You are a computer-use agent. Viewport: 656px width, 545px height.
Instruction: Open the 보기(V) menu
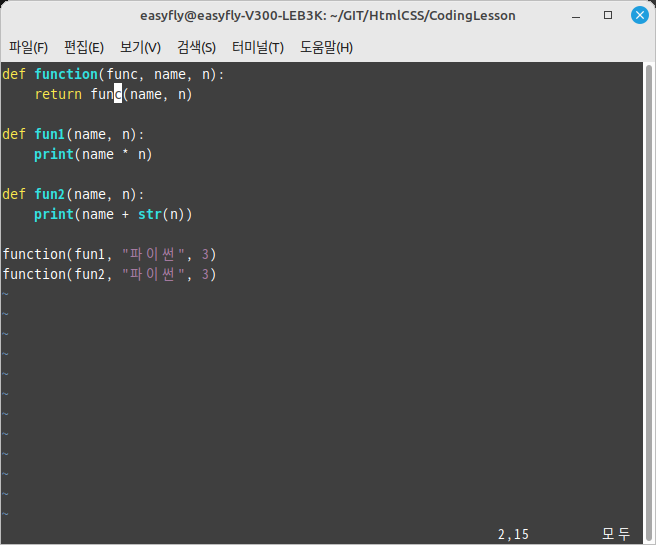[140, 47]
